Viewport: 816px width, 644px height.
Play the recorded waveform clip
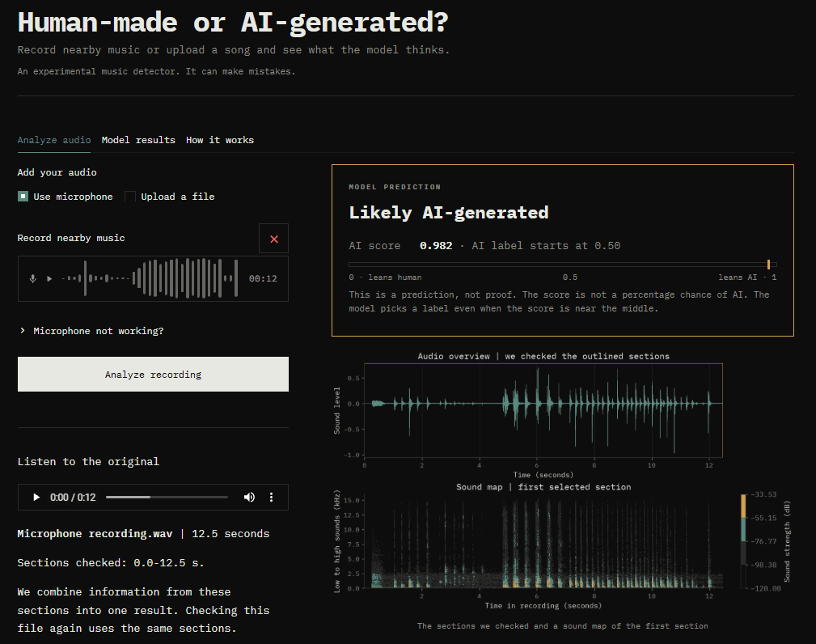tap(49, 278)
